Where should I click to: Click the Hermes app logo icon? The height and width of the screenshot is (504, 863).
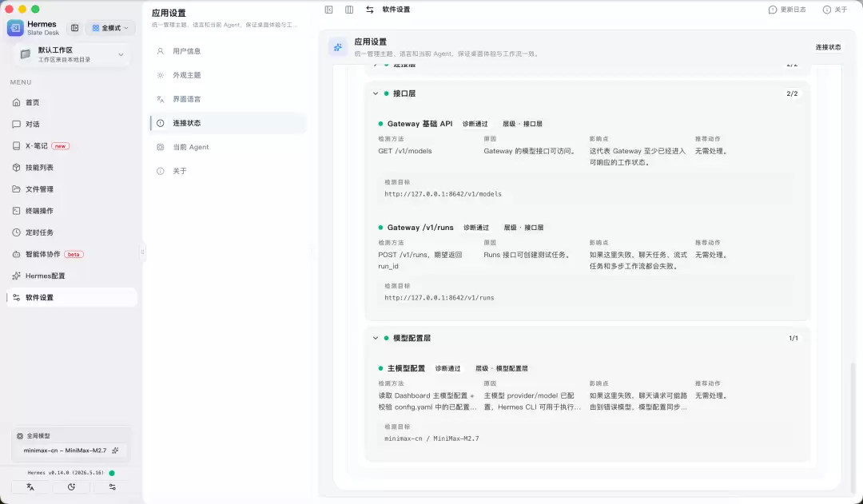click(15, 27)
